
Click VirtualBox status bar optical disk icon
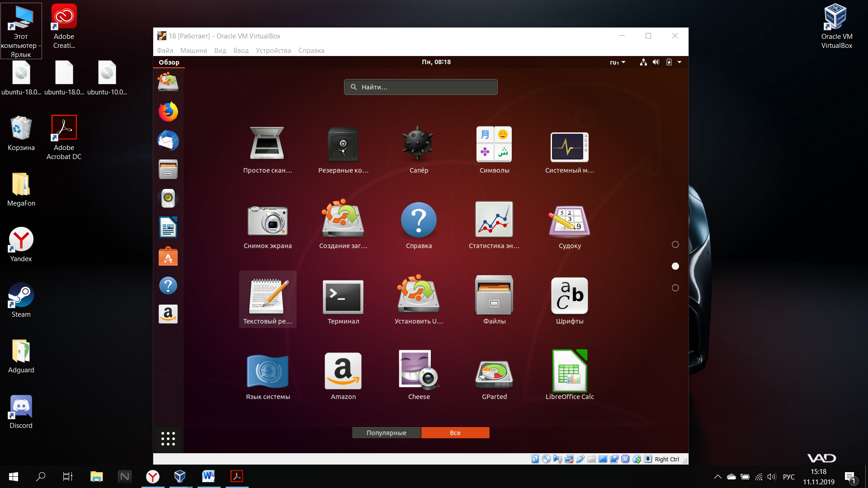547,459
